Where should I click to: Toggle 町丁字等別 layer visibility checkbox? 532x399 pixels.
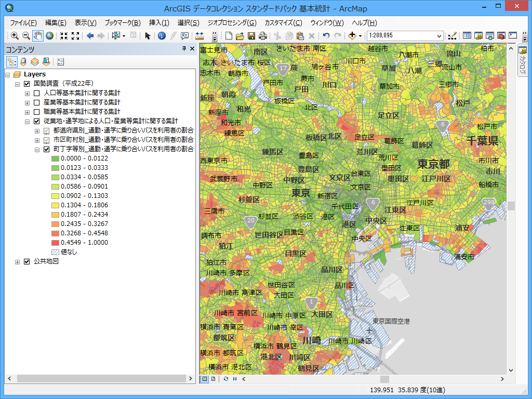pos(47,149)
